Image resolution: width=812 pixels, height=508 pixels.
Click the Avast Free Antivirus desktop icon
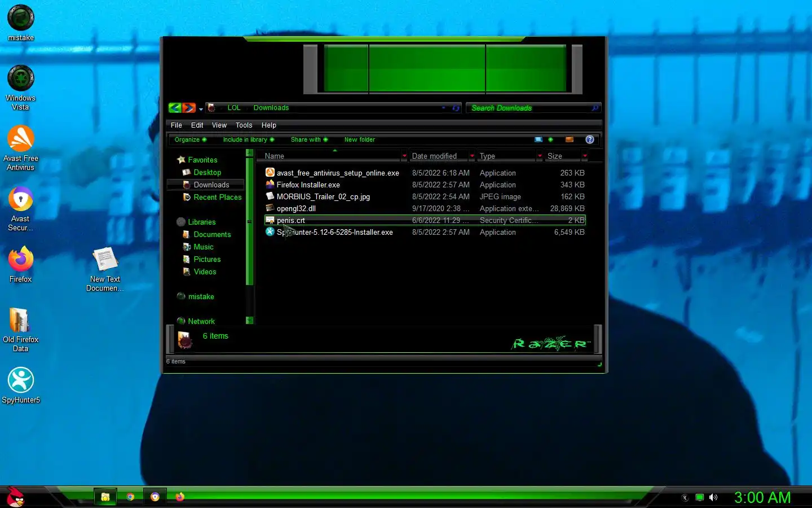[x=21, y=148]
